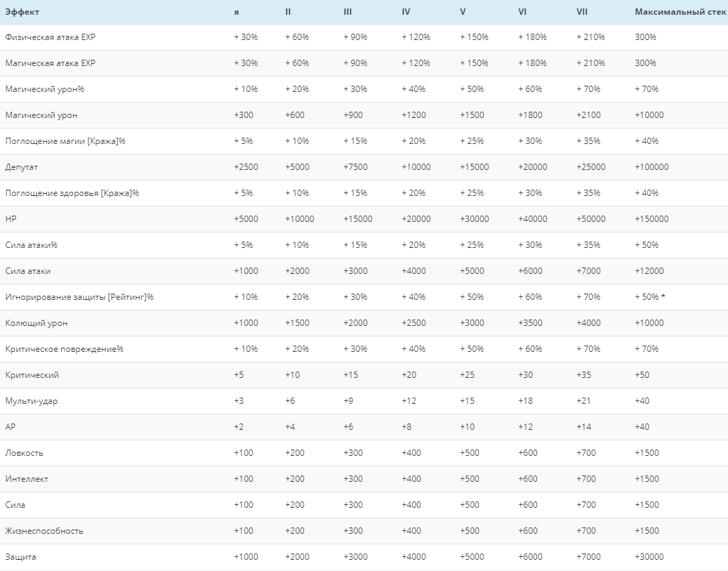This screenshot has height=571, width=728.
Task: Select the Депутат row label
Action: tap(21, 167)
